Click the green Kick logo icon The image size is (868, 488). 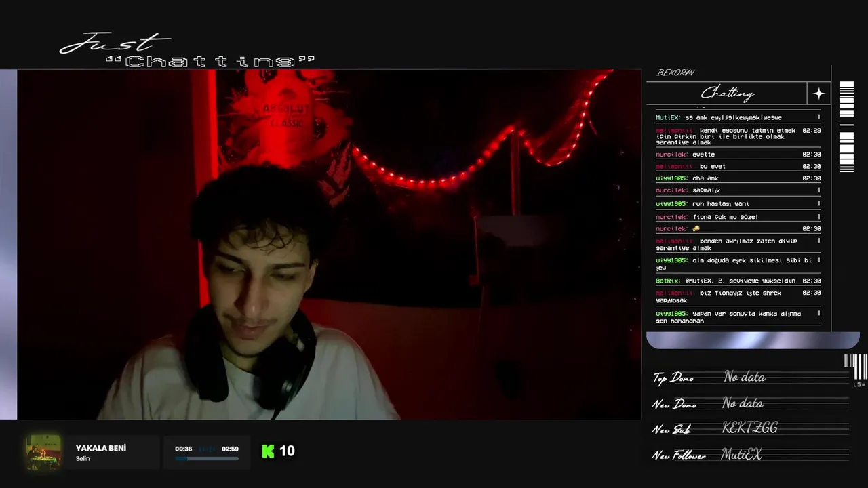(268, 451)
